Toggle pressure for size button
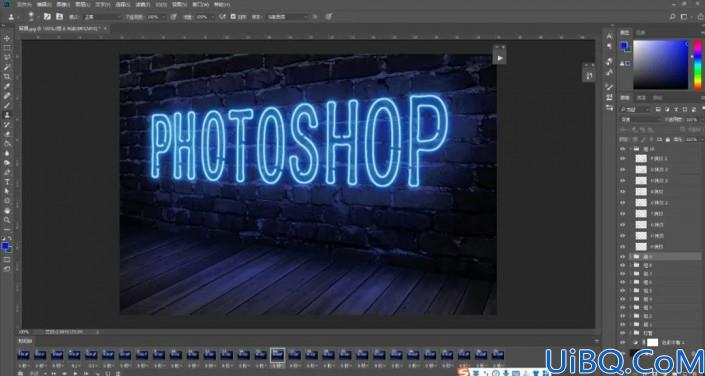Screen dimensions: 705x376 coord(329,17)
